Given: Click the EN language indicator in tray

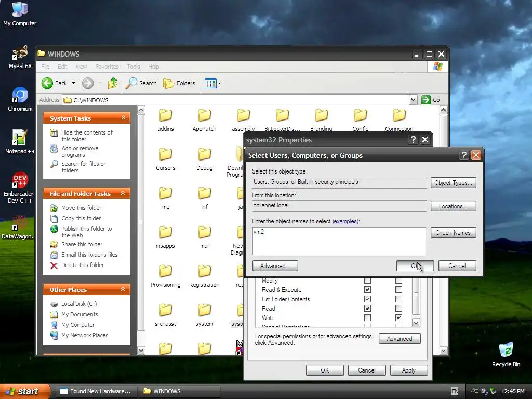Looking at the screenshot, I should point(455,391).
